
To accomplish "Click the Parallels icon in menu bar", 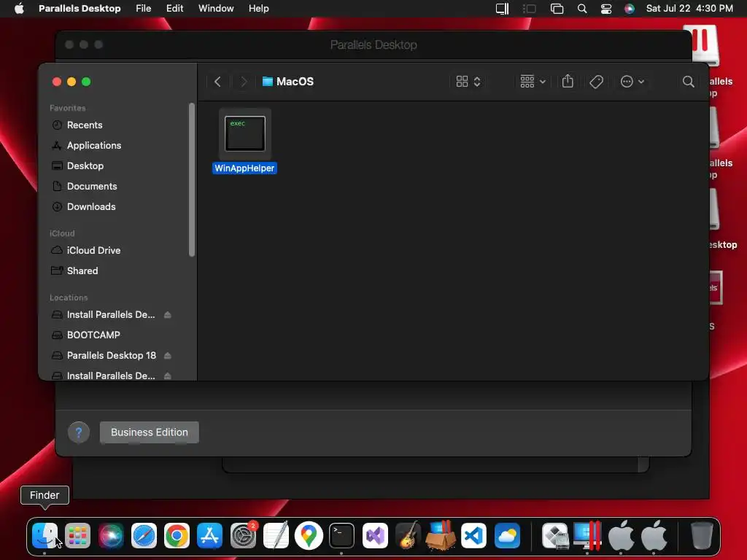I will (x=502, y=9).
